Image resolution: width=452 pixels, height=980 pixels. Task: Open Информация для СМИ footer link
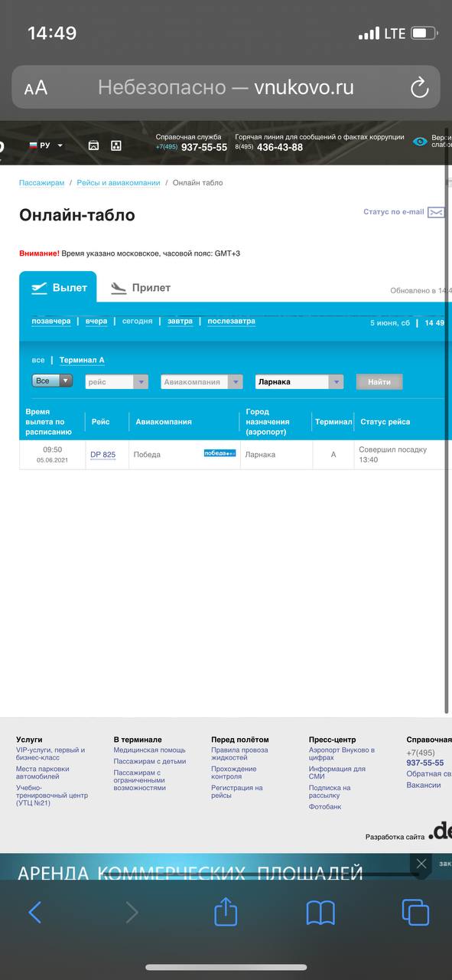tap(337, 773)
